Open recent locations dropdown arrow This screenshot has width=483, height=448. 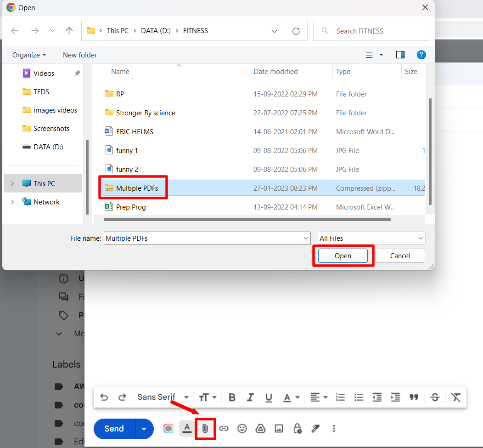pyautogui.click(x=52, y=30)
